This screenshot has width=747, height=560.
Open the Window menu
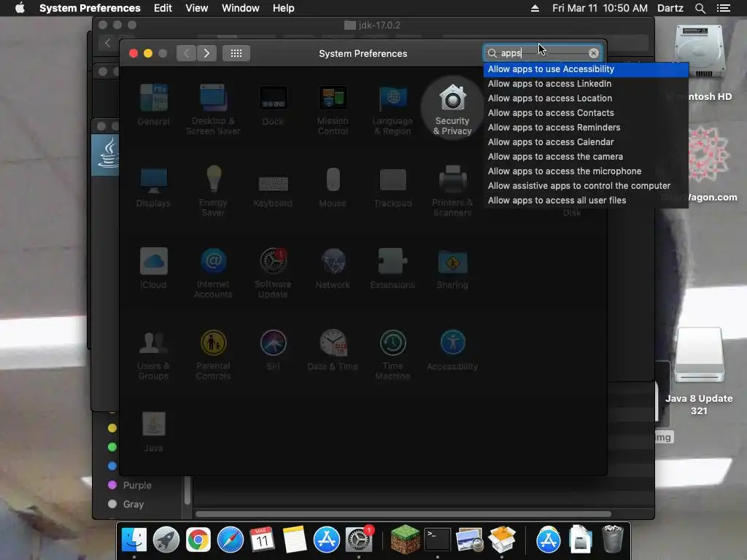point(241,8)
